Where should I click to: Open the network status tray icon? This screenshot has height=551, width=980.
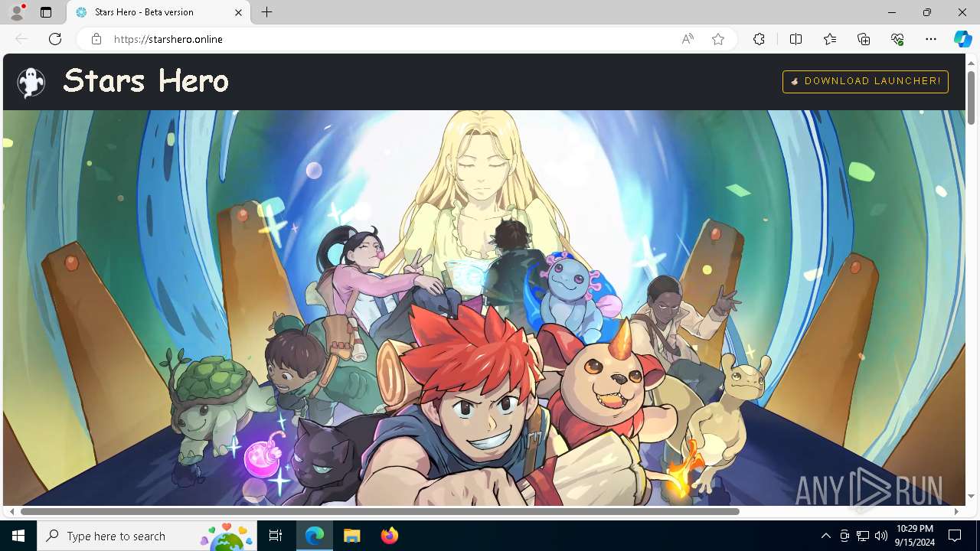[863, 536]
